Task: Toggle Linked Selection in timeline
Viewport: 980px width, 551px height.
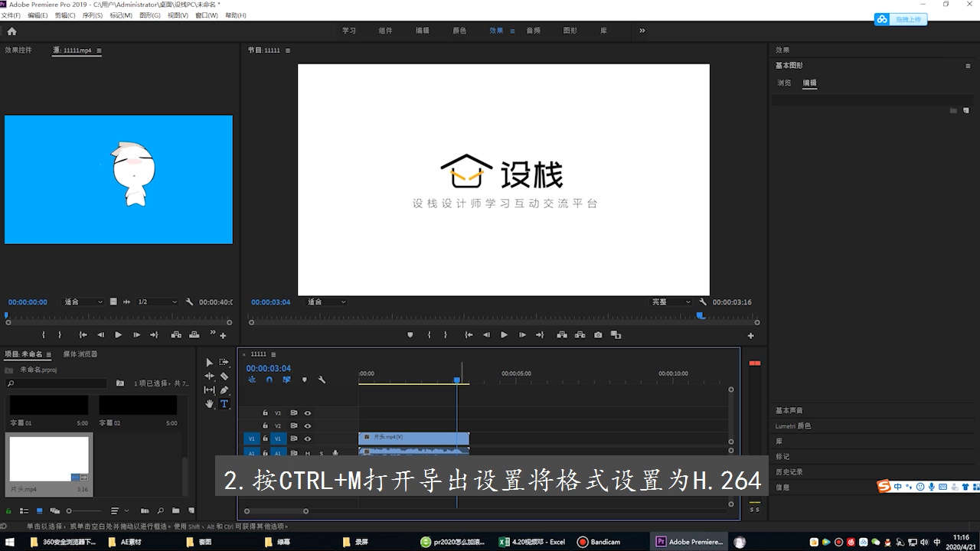Action: [x=286, y=380]
